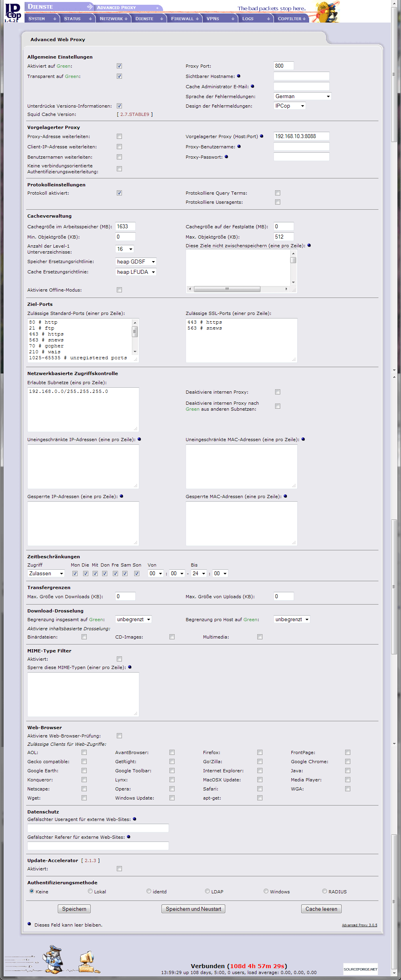Click horizontal scrollbar in 'nicht zwischenspeichern' textarea
The height and width of the screenshot is (980, 401).
238,289
